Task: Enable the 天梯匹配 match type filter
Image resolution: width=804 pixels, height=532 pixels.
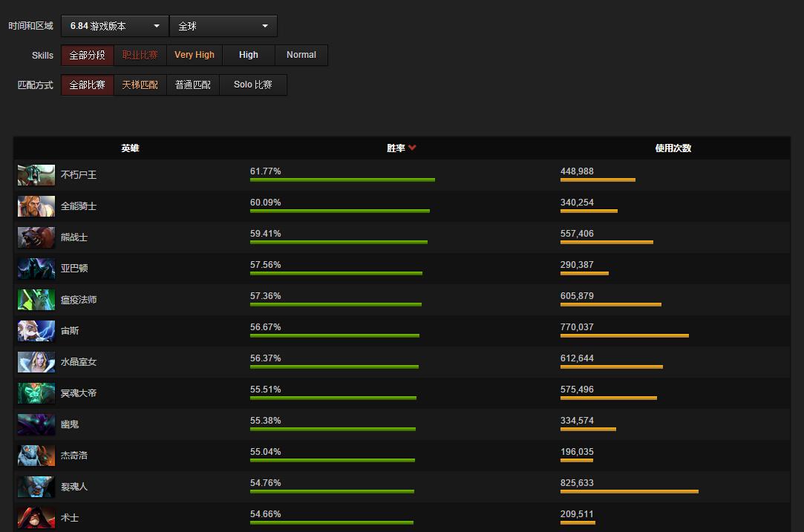Action: pos(140,85)
